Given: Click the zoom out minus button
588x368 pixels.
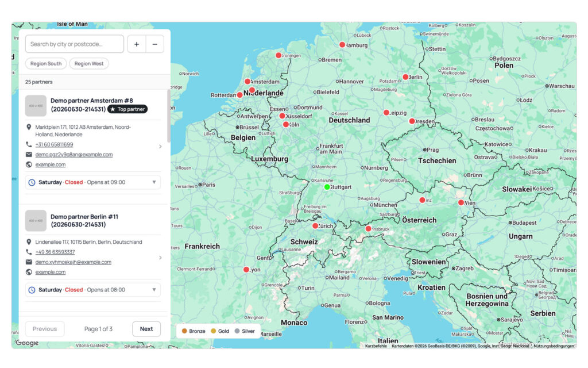Looking at the screenshot, I should (x=155, y=44).
